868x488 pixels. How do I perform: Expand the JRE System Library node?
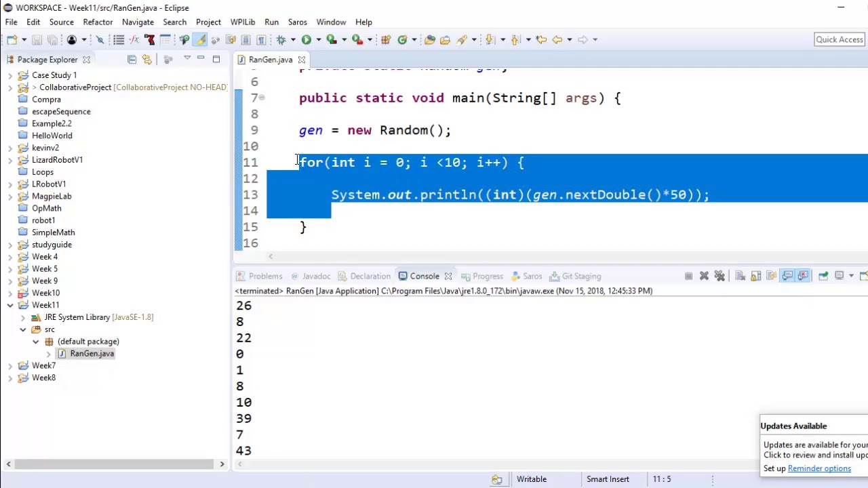pos(23,317)
